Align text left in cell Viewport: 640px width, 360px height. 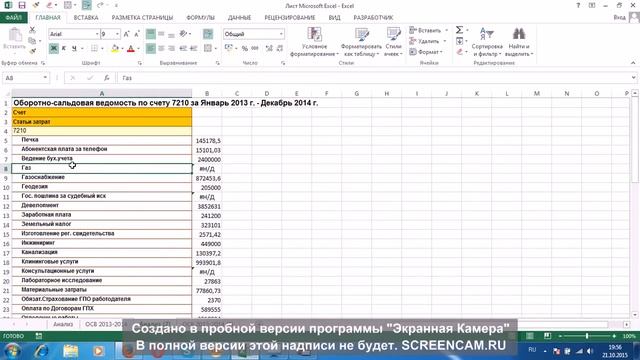(x=151, y=49)
